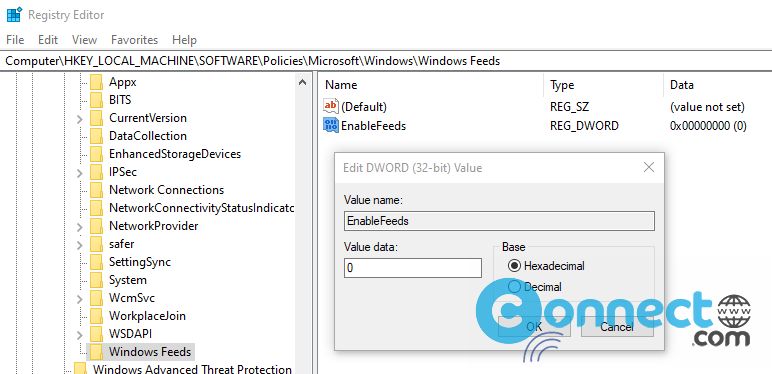Close the Edit DWORD dialog with X
772x374 pixels.
649,168
